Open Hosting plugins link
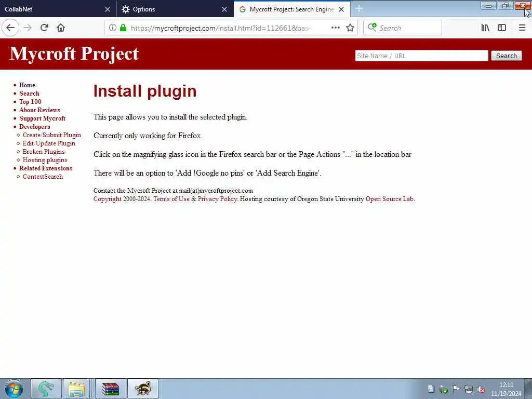 coord(45,160)
